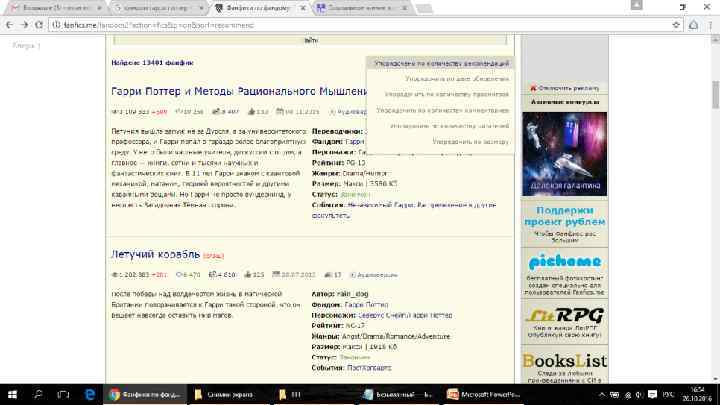The width and height of the screenshot is (720, 405).
Task: Click the green status link of the first fanfic
Action: coord(355,195)
